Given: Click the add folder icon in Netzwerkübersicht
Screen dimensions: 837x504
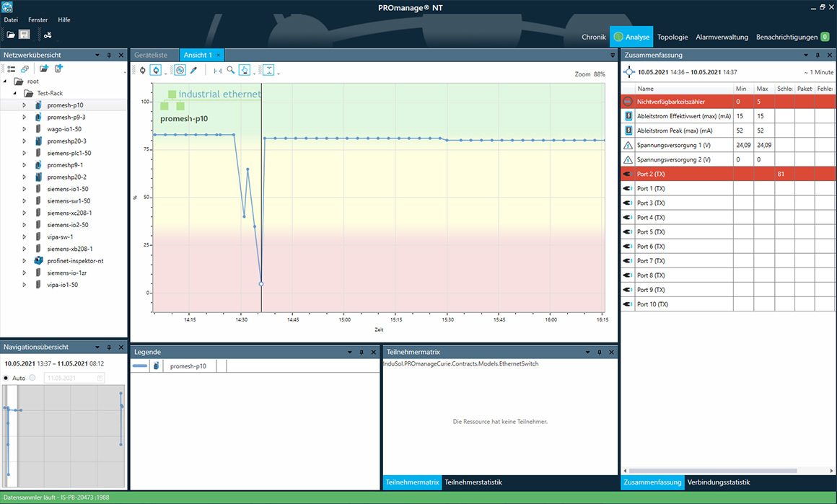Looking at the screenshot, I should click(44, 68).
